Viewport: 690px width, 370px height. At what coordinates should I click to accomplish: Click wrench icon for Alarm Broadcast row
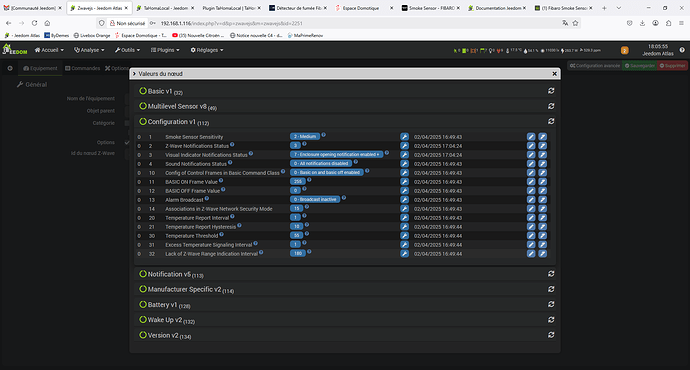[x=404, y=200]
